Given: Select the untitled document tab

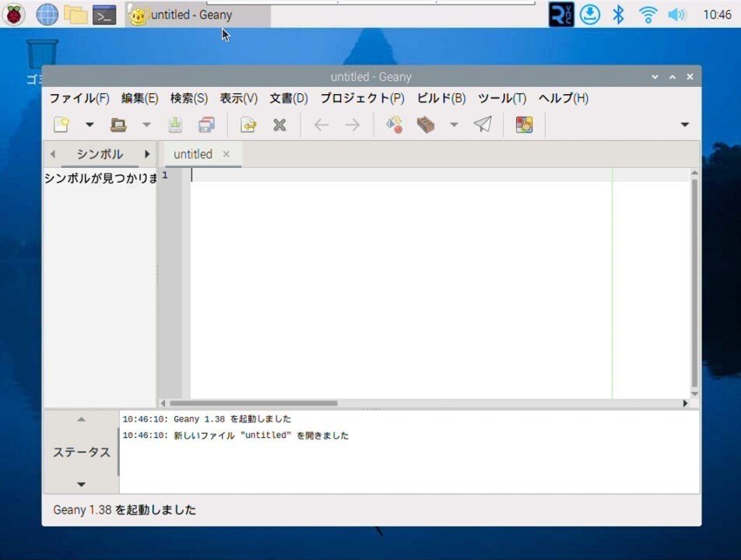Looking at the screenshot, I should tap(193, 155).
